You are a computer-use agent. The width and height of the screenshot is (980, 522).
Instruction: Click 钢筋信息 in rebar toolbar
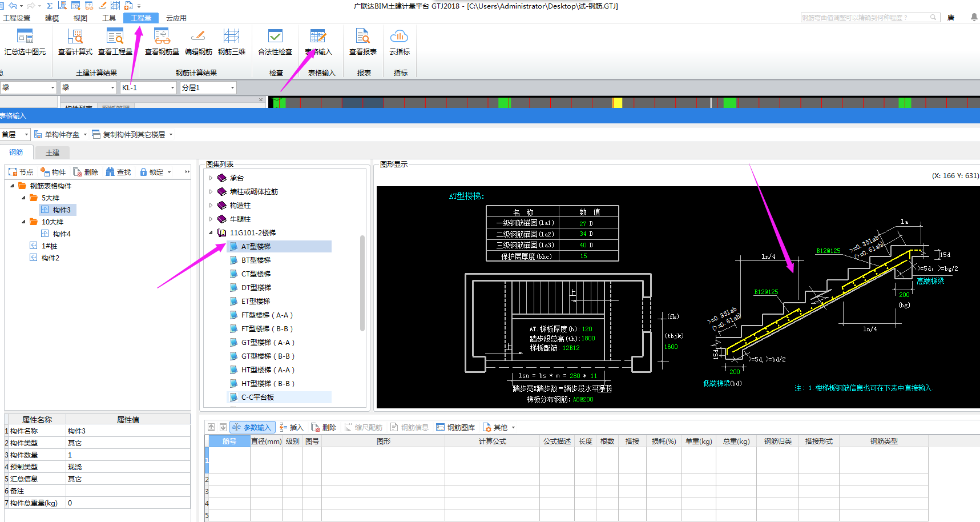409,427
